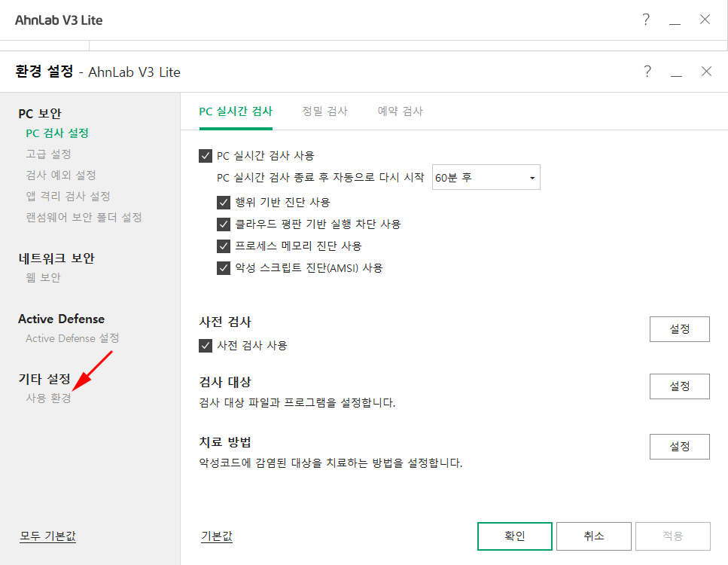
Task: Click the 검사 대상 heading text
Action: (225, 382)
